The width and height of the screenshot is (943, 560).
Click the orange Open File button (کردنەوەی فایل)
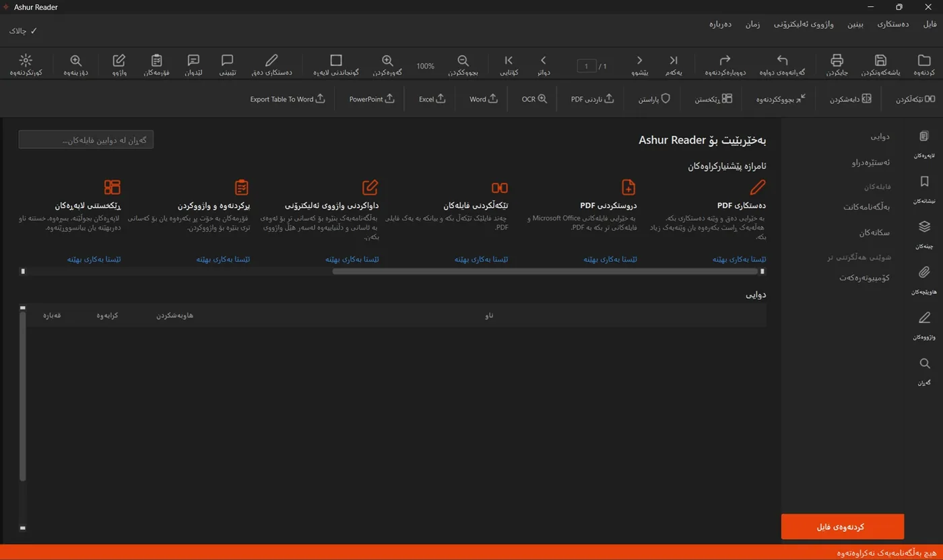tap(843, 526)
